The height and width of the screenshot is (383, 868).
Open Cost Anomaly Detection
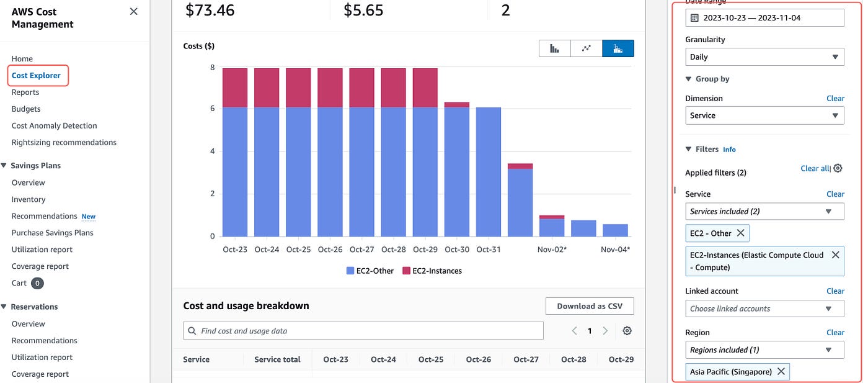click(x=55, y=125)
